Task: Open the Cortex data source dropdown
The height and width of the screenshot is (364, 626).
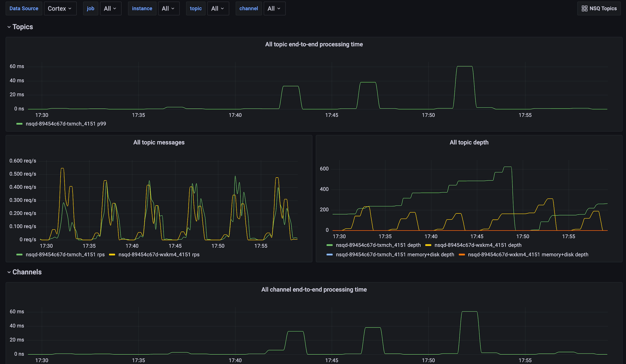Action: tap(60, 8)
